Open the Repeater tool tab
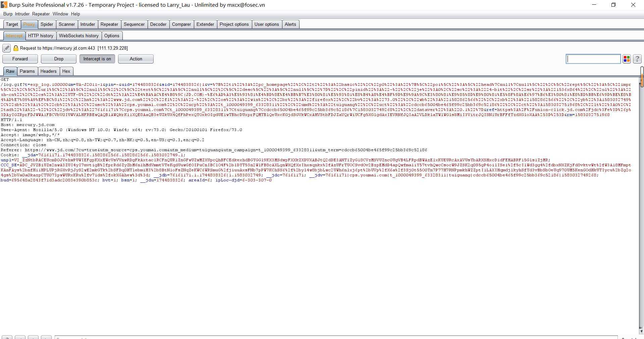 pos(109,24)
